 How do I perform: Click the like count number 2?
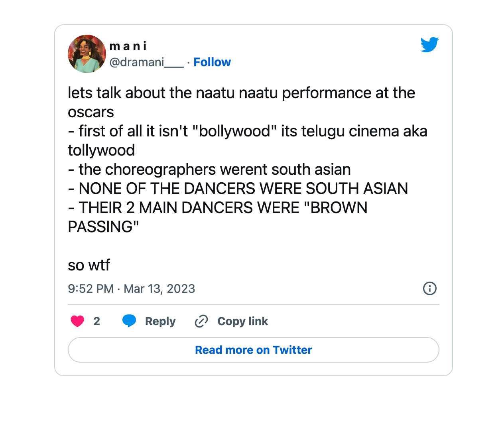[96, 321]
